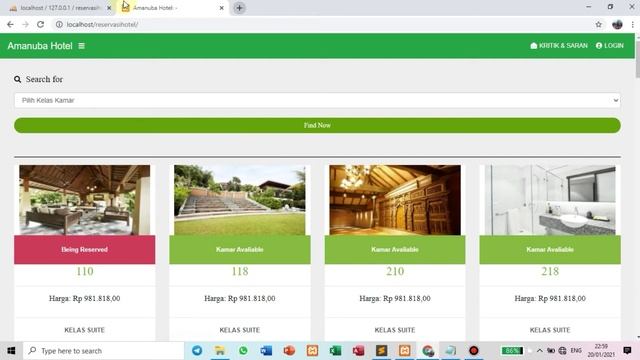The height and width of the screenshot is (360, 640).
Task: Expand the Pilih Kelas Kamar dropdown
Action: click(317, 100)
